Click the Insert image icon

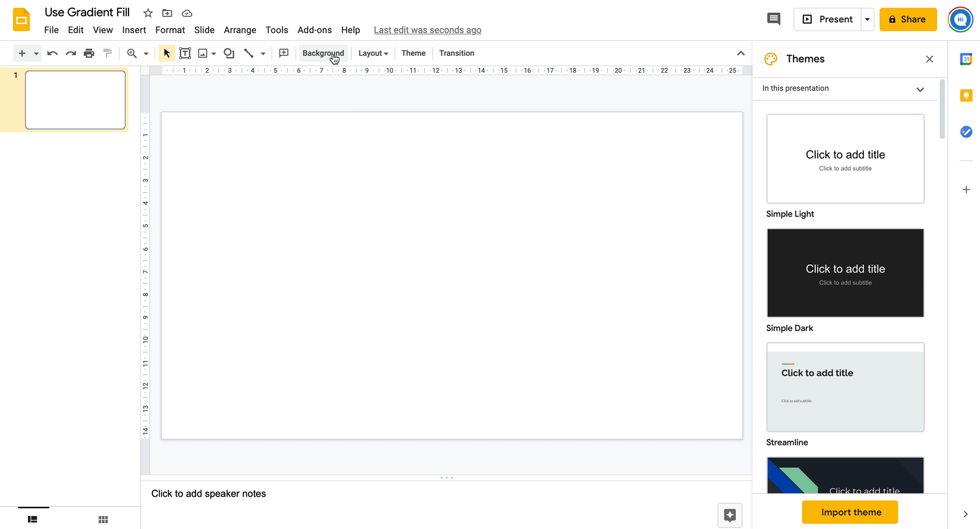[203, 53]
